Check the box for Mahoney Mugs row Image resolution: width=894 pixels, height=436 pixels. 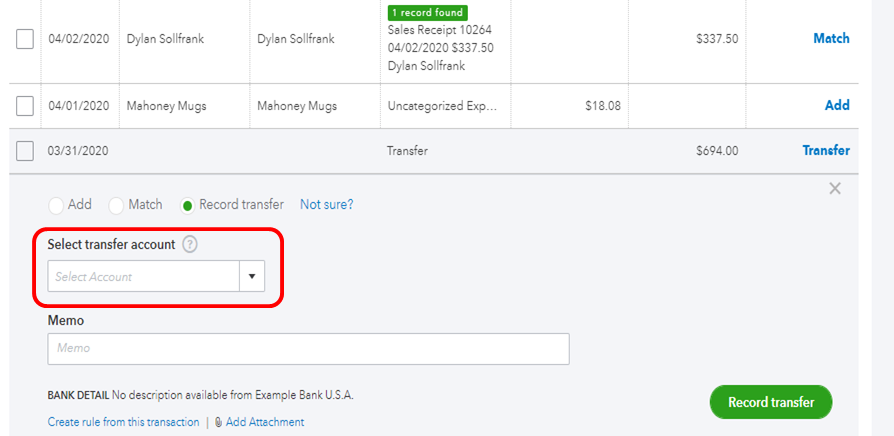pos(25,105)
